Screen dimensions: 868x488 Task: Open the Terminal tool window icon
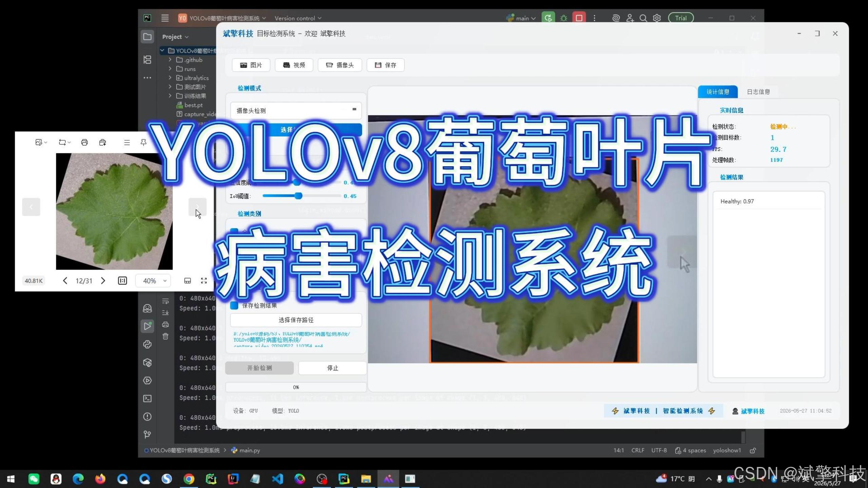point(147,399)
